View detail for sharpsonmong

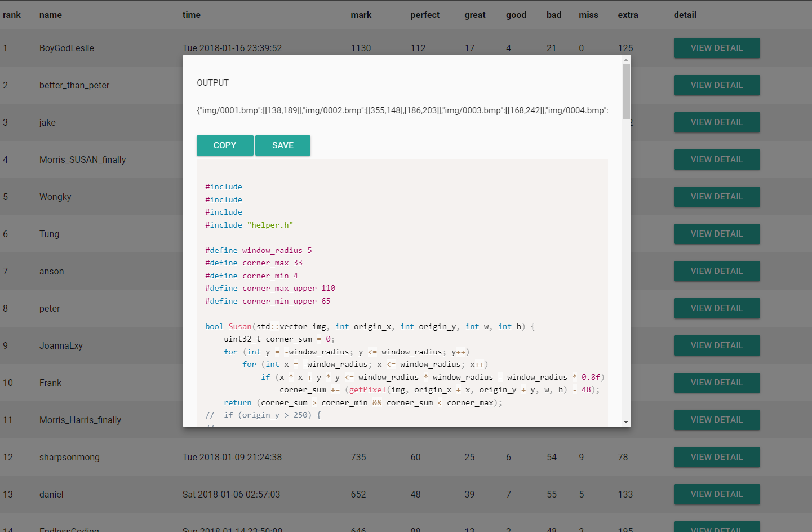point(716,457)
